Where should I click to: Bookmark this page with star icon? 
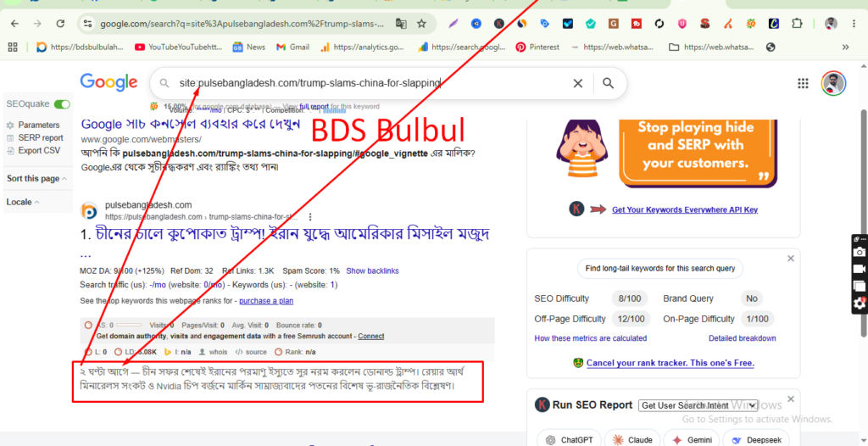422,24
